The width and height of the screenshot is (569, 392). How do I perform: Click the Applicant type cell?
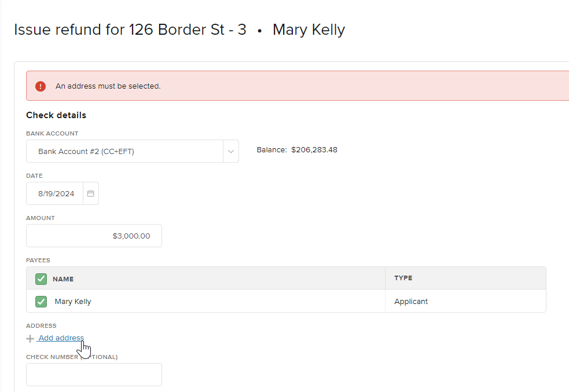[x=410, y=302]
